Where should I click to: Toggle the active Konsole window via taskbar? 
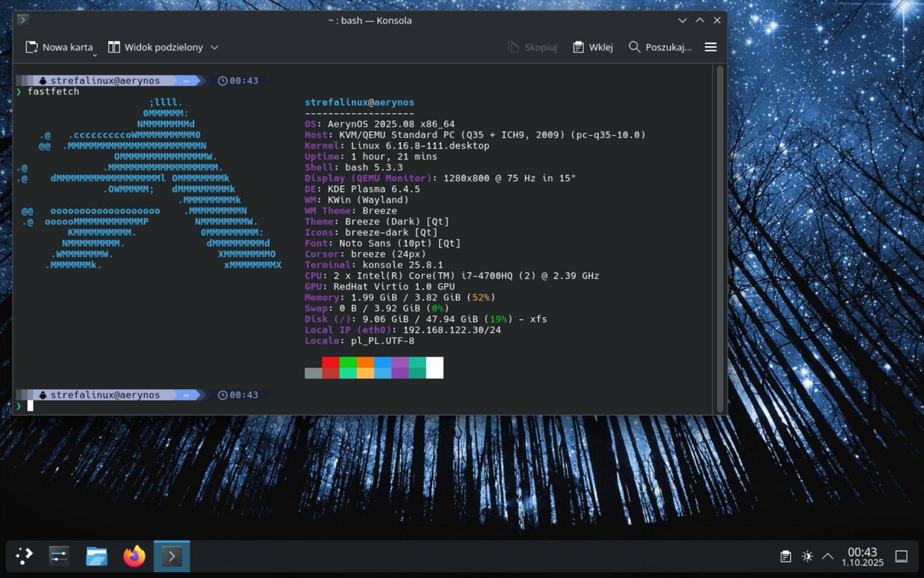point(171,556)
